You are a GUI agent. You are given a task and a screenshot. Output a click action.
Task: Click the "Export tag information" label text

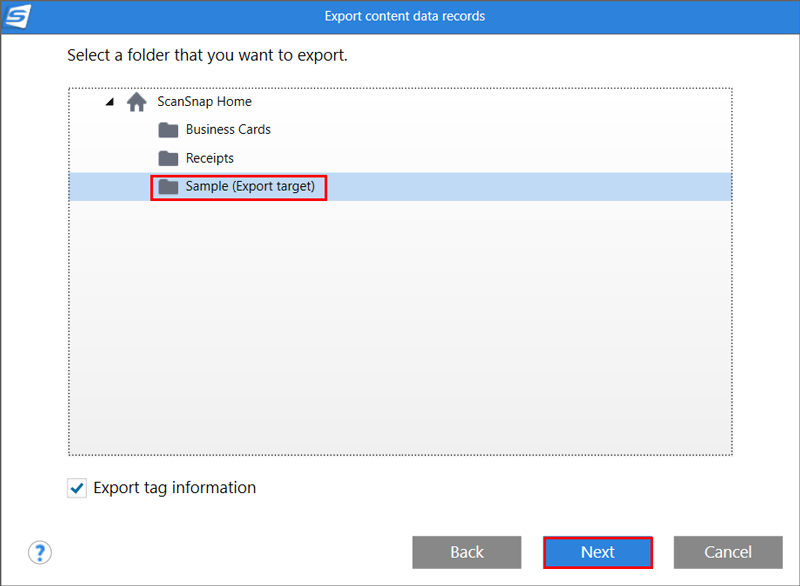(x=174, y=488)
